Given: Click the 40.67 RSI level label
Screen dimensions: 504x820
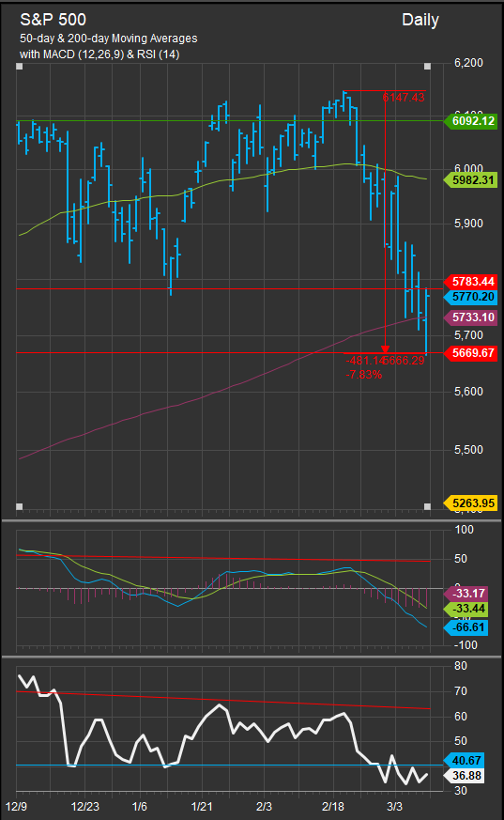Looking at the screenshot, I should pos(464,761).
